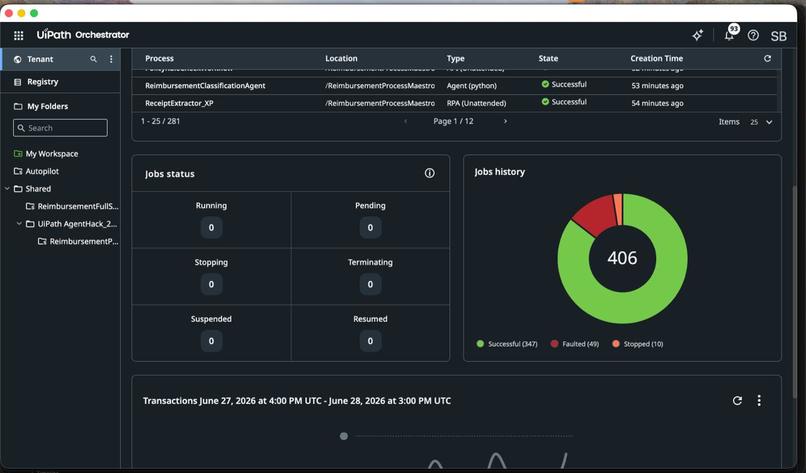Open the ReimbursementP... subfolder
Image resolution: width=806 pixels, height=473 pixels.
point(83,241)
